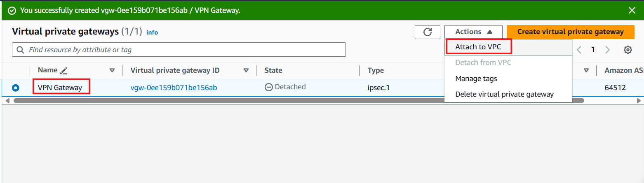Click the Amazon ASN column header
The width and height of the screenshot is (644, 183).
pos(624,71)
